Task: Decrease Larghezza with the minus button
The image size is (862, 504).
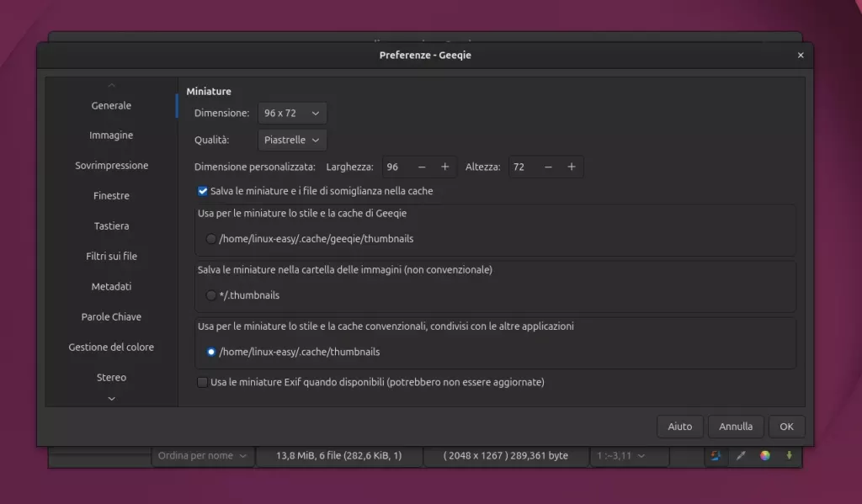Action: [422, 167]
